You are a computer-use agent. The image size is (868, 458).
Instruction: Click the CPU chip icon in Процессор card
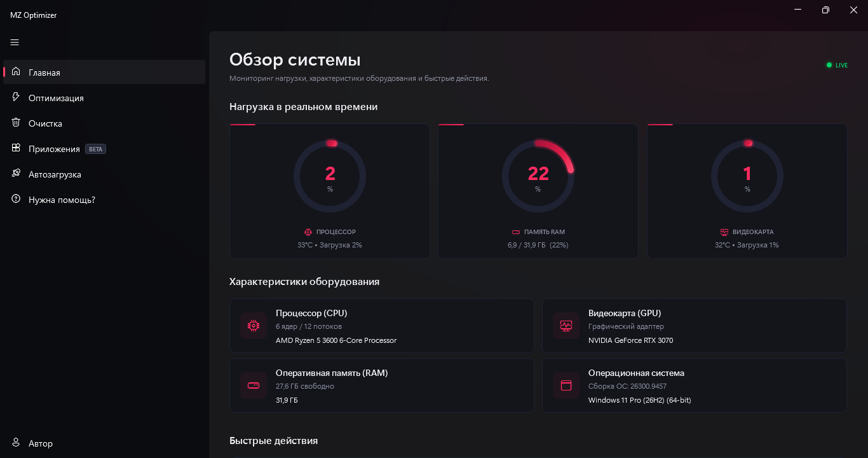pos(254,326)
